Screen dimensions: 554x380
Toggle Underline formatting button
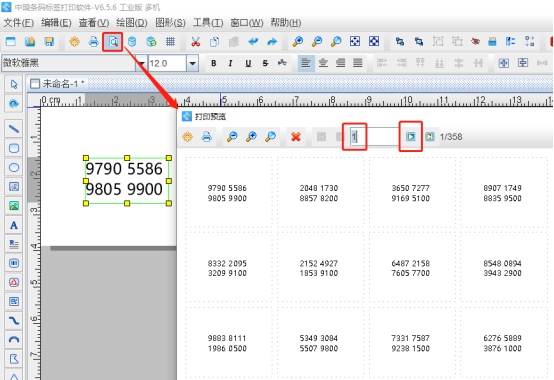[x=248, y=63]
